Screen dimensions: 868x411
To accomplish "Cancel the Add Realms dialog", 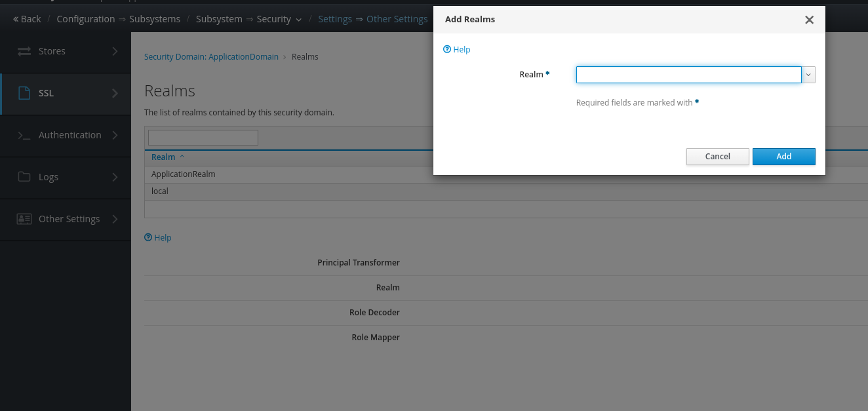I will coord(717,157).
